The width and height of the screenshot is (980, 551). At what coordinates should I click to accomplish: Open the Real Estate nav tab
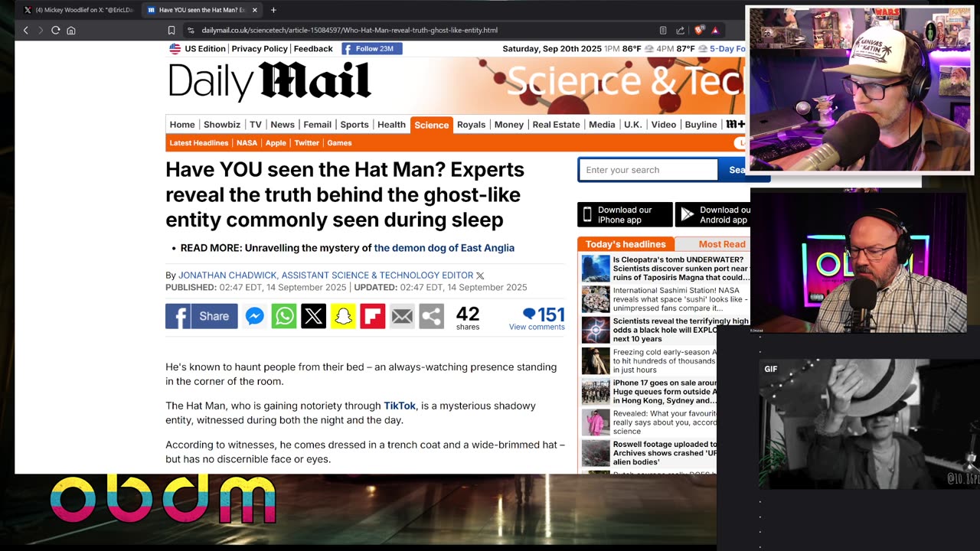[x=556, y=124]
